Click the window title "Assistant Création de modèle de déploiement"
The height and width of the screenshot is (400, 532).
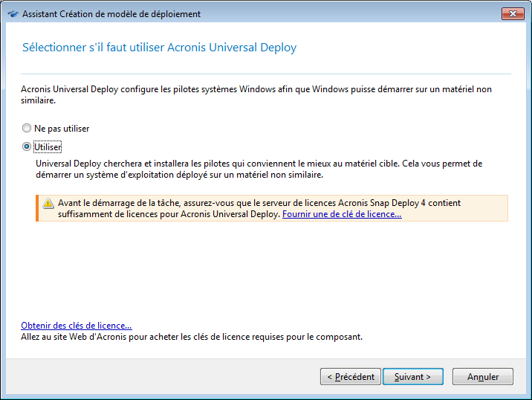click(x=111, y=14)
